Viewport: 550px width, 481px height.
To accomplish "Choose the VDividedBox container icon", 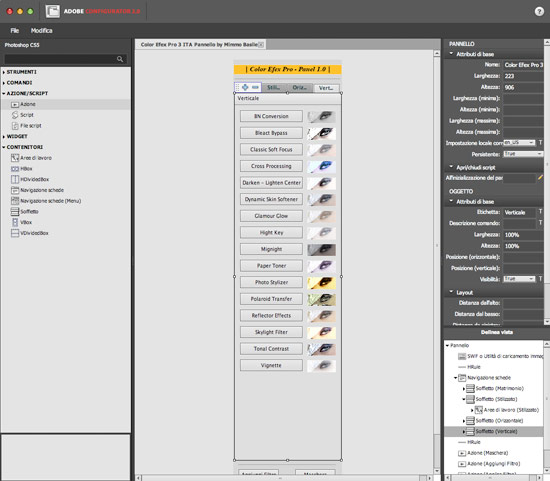I will 15,233.
